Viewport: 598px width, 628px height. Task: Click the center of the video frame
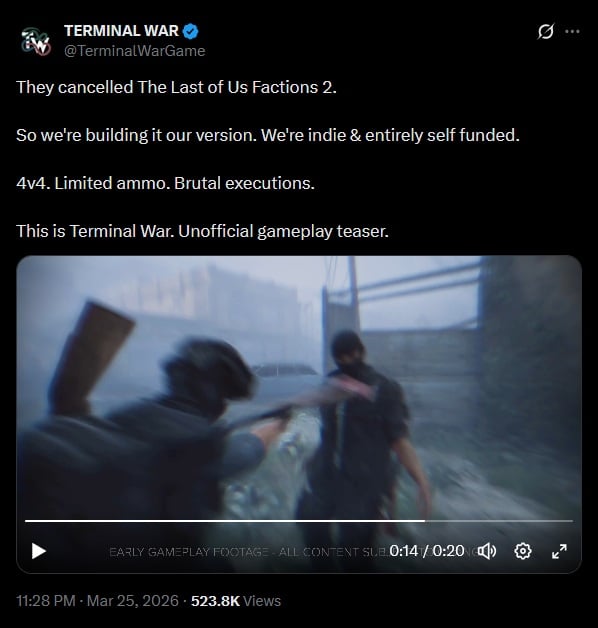tap(299, 415)
